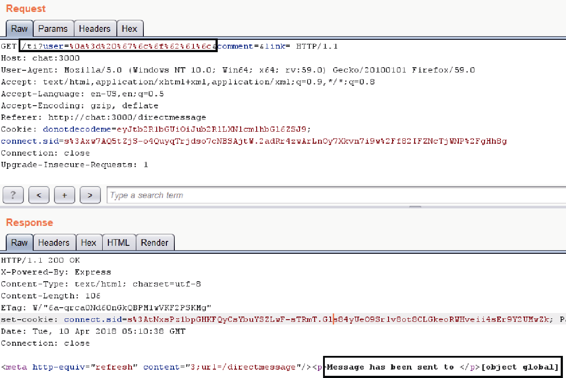566x378 pixels.
Task: Switch to the Response Headers tab
Action: click(x=54, y=243)
